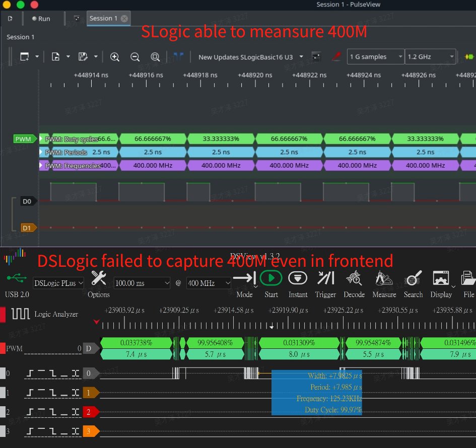The height and width of the screenshot is (448, 476).
Task: Open the 1 G samples dropdown
Action: click(x=376, y=57)
